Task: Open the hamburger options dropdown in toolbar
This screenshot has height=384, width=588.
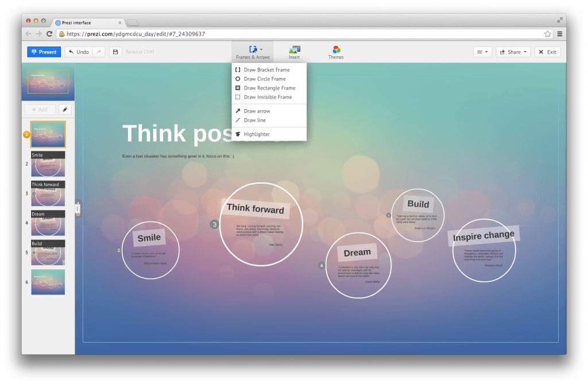Action: pos(482,52)
